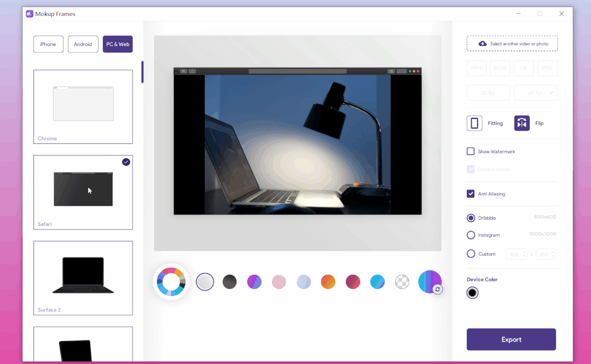This screenshot has width=591, height=364.
Task: Click the Flip icon
Action: pos(522,123)
